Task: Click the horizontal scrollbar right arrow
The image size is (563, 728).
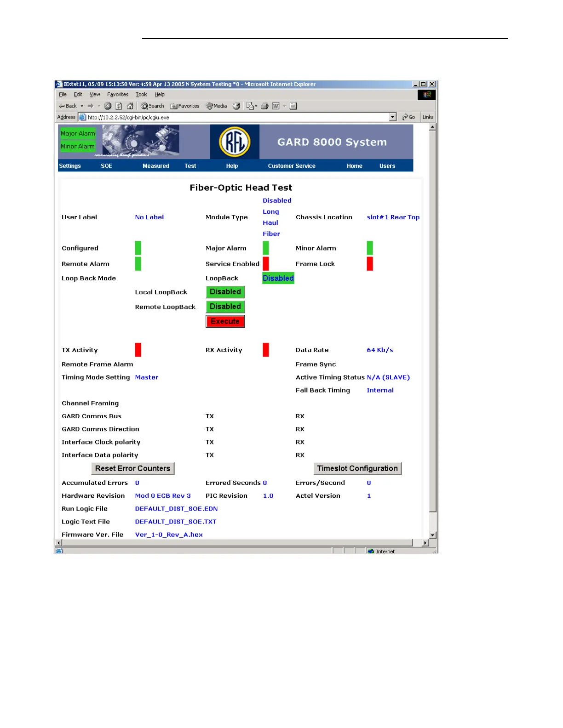Action: [x=425, y=543]
